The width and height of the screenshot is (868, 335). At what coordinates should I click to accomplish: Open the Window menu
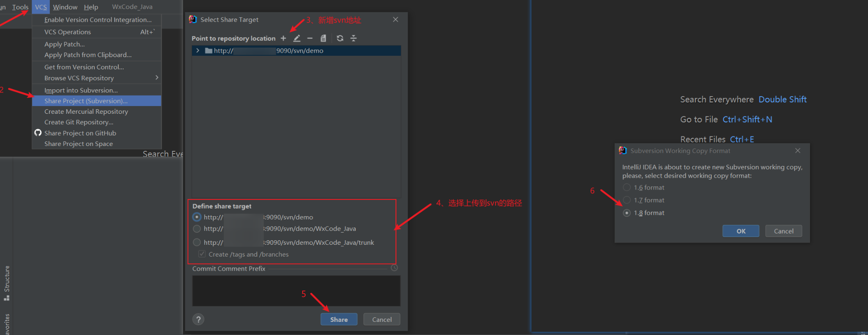65,7
